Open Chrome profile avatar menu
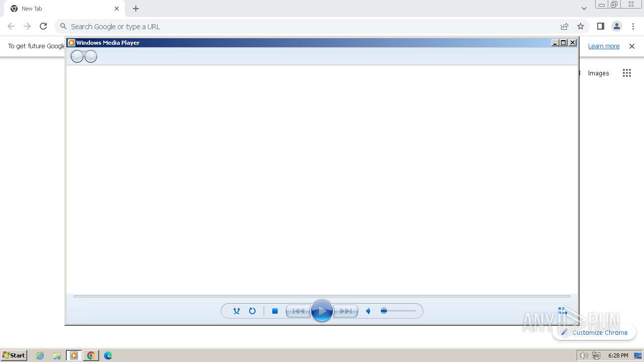Screen dimensions: 644x362 pos(617,26)
